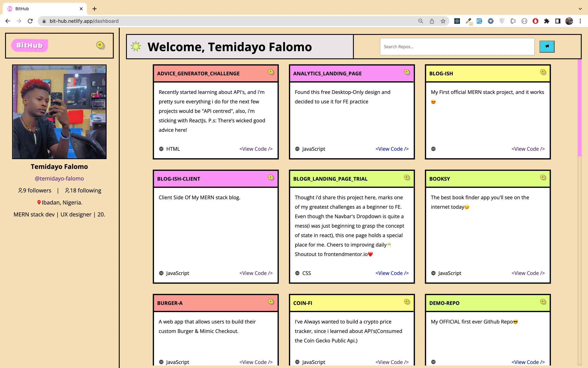Open View Code link for BURGER-A
The width and height of the screenshot is (588, 368).
tap(256, 362)
